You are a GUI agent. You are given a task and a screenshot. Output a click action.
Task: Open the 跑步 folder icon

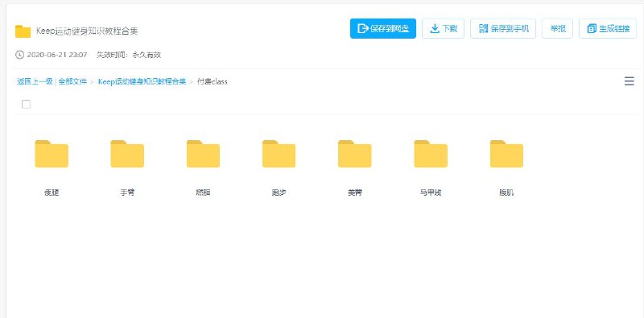(279, 154)
